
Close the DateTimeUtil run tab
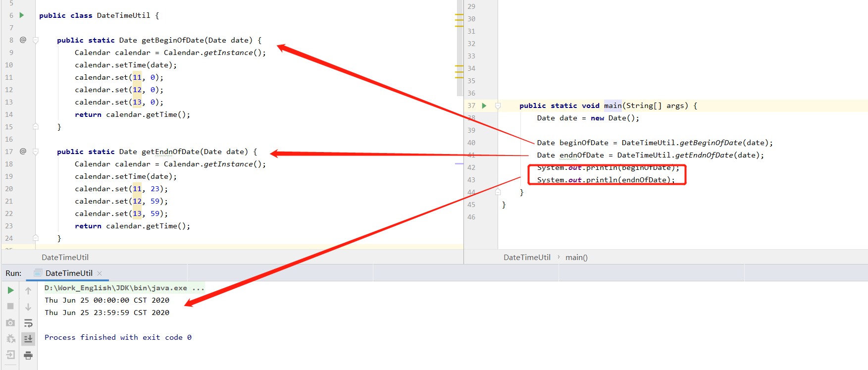click(100, 273)
